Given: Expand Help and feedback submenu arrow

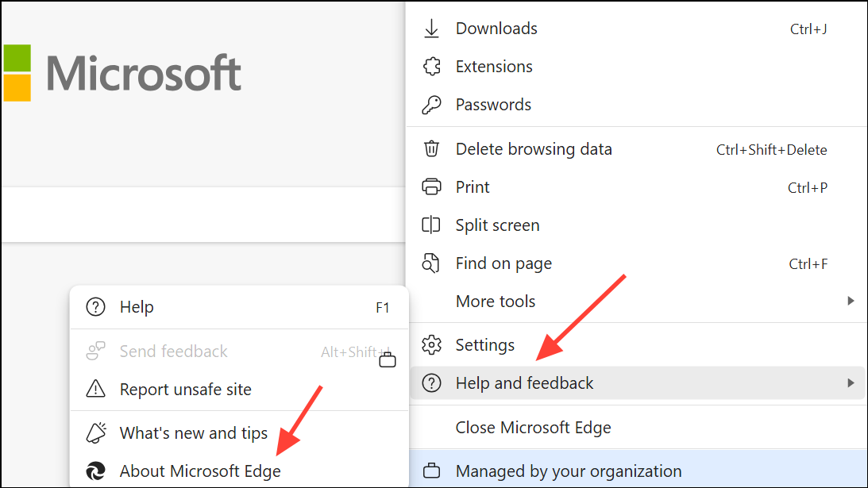Looking at the screenshot, I should pyautogui.click(x=851, y=383).
